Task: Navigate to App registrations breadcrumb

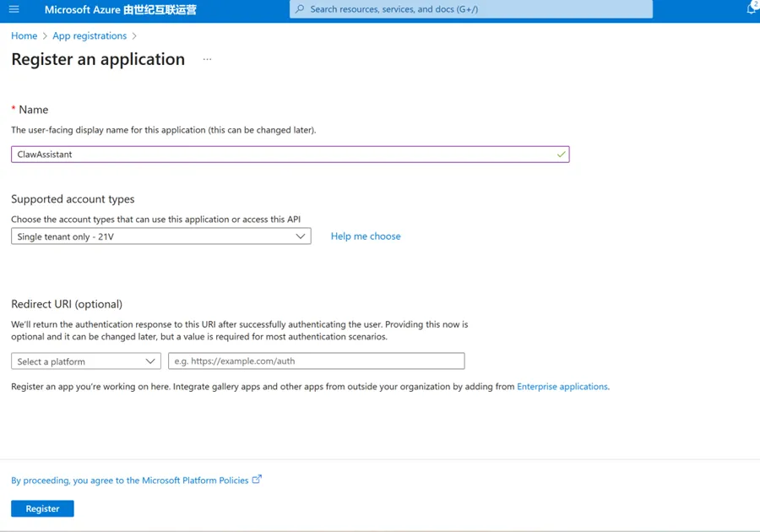Action: 90,35
